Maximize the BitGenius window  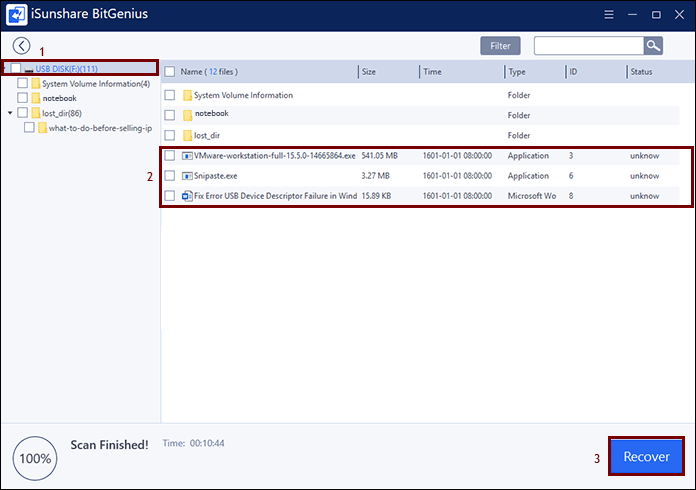tap(656, 15)
